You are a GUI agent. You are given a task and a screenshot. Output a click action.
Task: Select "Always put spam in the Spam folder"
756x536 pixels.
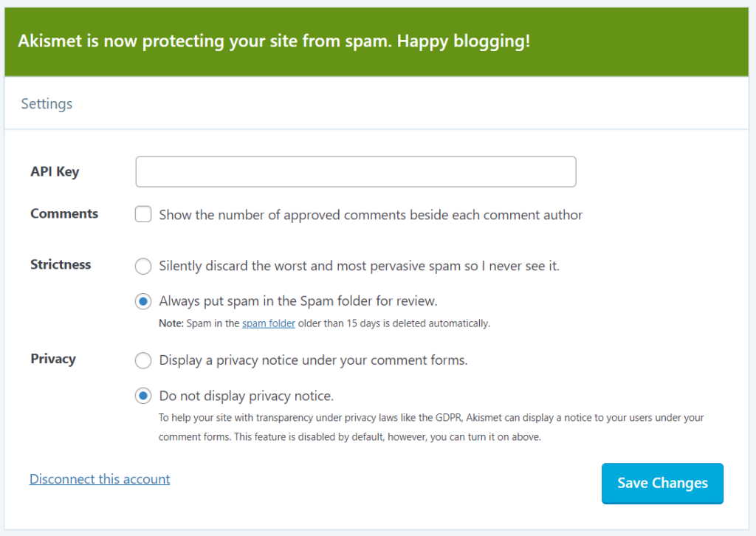click(x=143, y=301)
